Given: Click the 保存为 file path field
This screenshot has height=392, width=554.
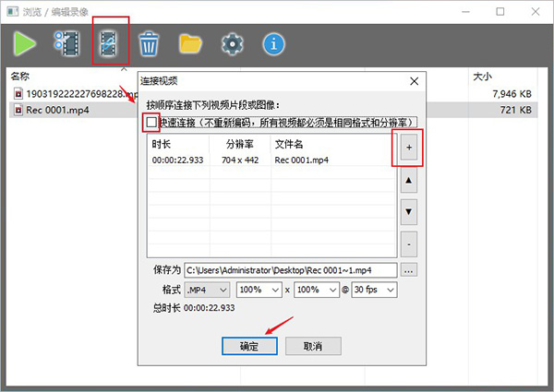Looking at the screenshot, I should pyautogui.click(x=289, y=270).
